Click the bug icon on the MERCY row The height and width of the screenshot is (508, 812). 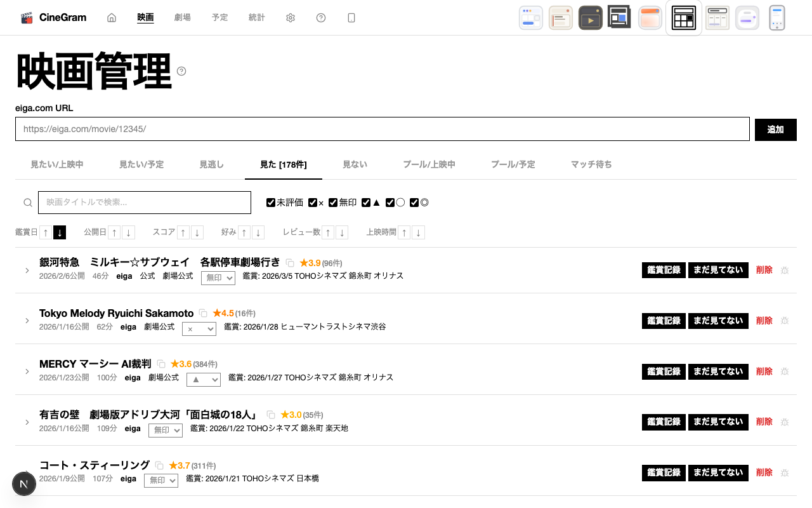[785, 371]
